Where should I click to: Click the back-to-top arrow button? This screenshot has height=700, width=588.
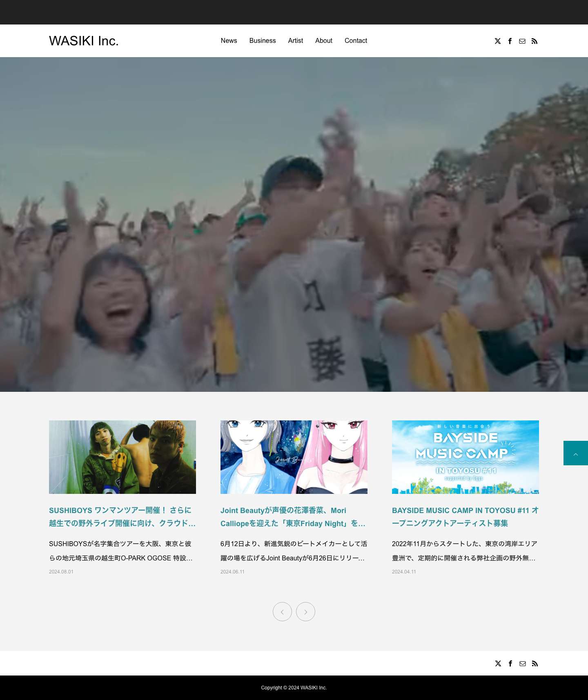(x=576, y=453)
